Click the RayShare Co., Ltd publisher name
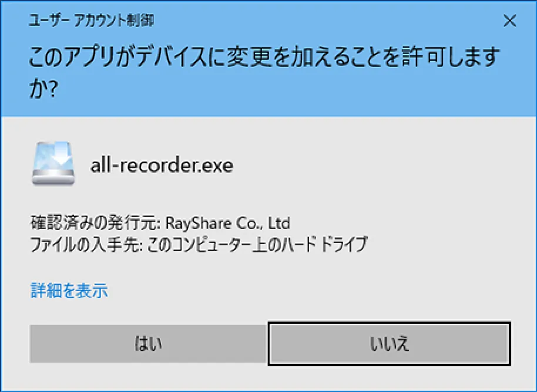The height and width of the screenshot is (392, 537). [228, 224]
